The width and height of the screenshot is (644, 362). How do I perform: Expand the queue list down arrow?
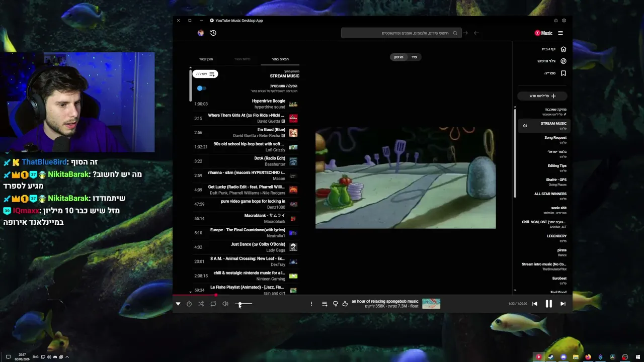(x=190, y=292)
